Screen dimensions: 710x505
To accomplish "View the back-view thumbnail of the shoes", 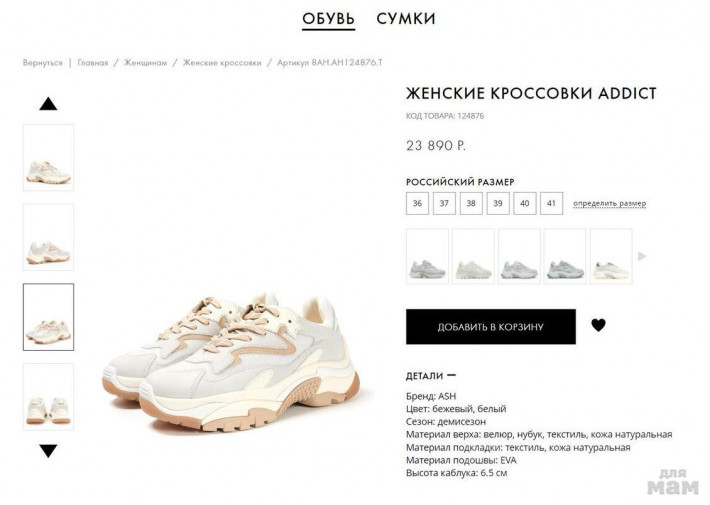I will 48,397.
